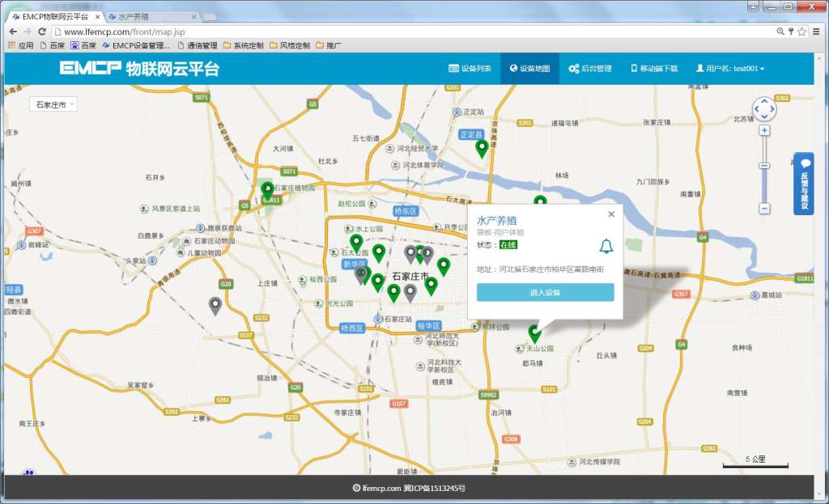Open the 移动端下载 mobile download page

654,68
